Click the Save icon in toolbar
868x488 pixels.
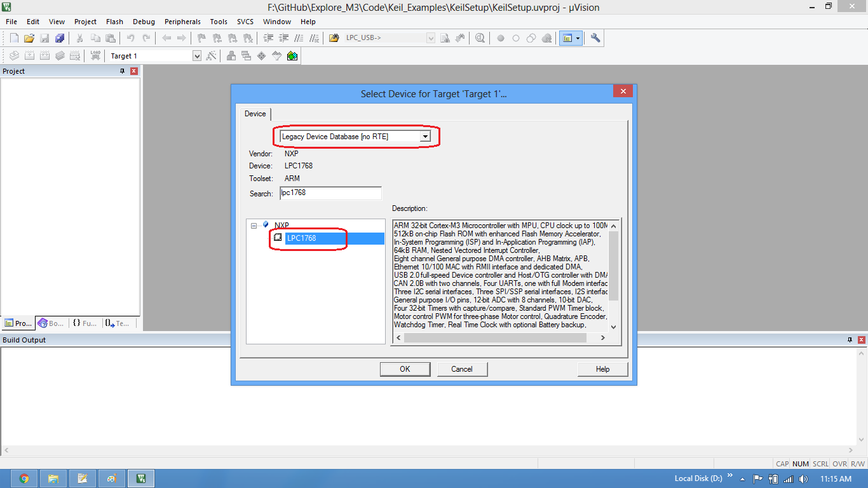pyautogui.click(x=44, y=38)
